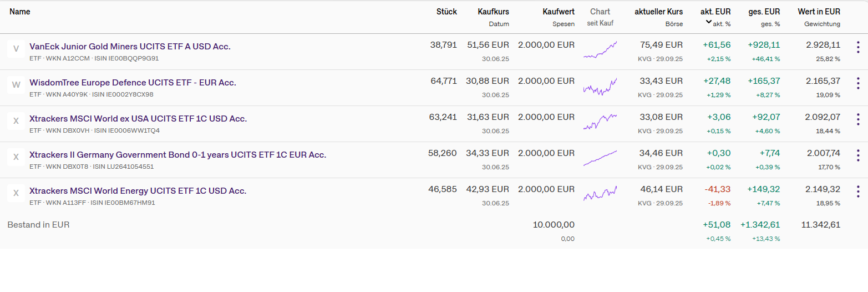Open three-dot menu for Xtrackers MSCI World ex USA
The image size is (868, 292).
point(858,120)
